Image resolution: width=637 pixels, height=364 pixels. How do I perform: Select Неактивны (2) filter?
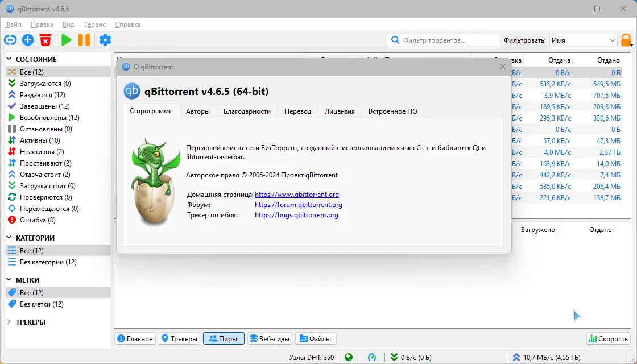pos(58,151)
